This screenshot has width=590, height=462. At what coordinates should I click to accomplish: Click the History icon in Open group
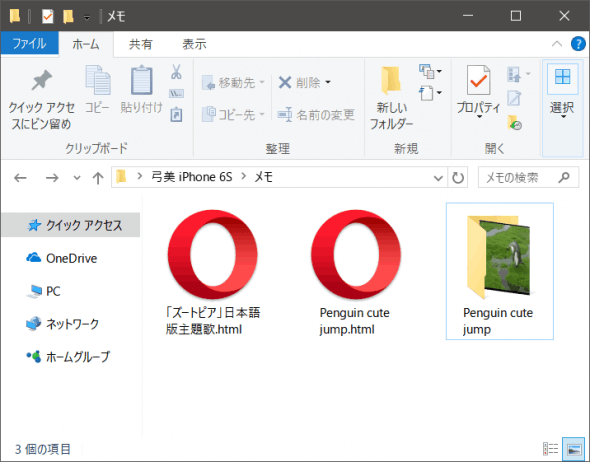[514, 123]
